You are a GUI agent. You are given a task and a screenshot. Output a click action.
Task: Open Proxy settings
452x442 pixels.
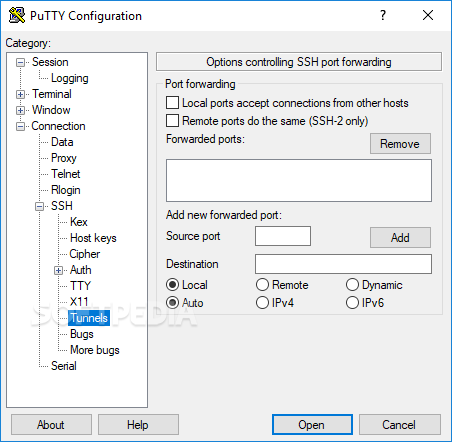[x=64, y=158]
